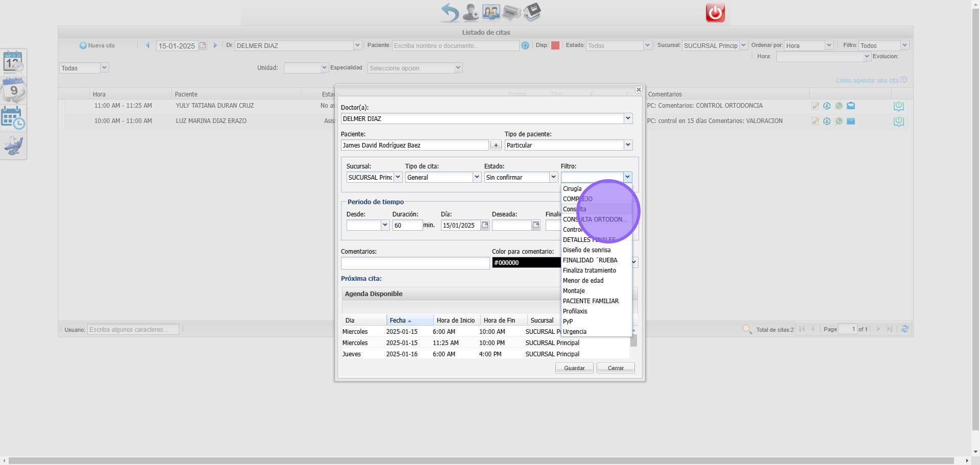Click the add patient icon in top toolbar

[470, 12]
